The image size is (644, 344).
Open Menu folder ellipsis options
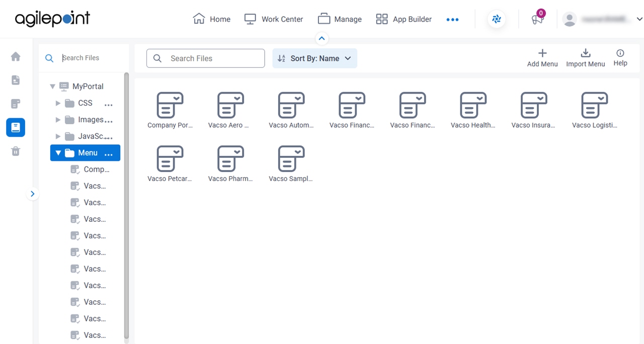coord(108,154)
